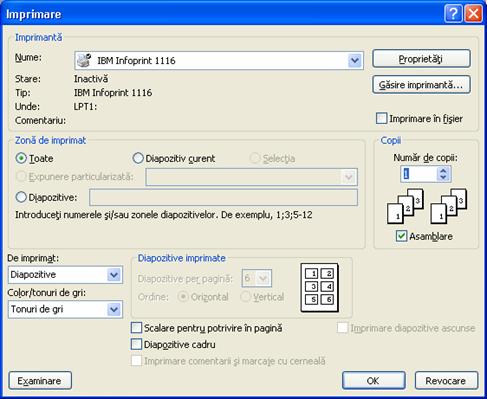Click the Număr de copii input field
This screenshot has height=399, width=487.
[419, 174]
